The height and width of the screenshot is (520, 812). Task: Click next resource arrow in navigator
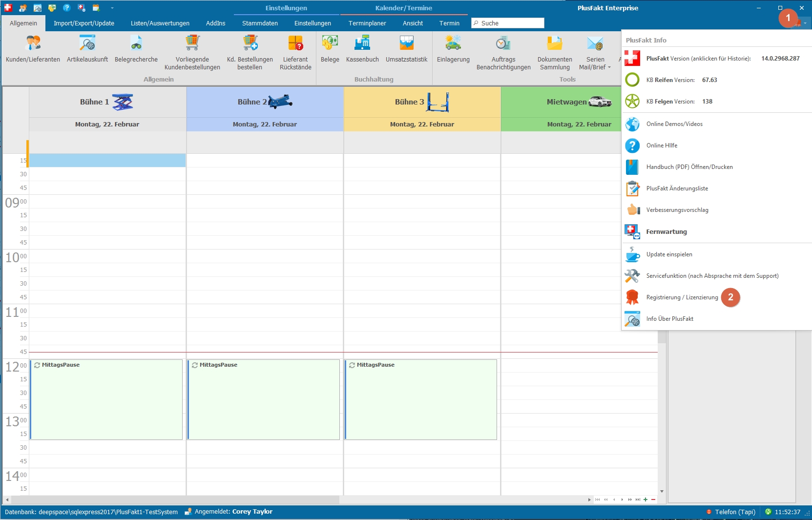click(622, 499)
